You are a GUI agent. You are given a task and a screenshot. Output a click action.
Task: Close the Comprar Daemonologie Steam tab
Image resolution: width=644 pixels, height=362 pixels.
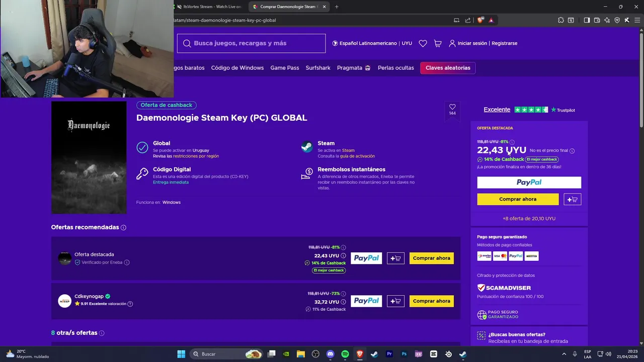click(x=325, y=7)
